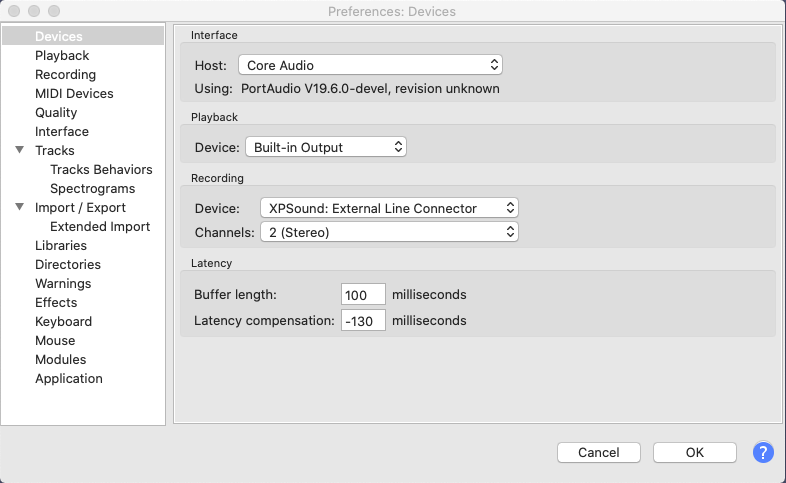The image size is (786, 483).
Task: Select Tracks Behaviors in the sidebar
Action: pyautogui.click(x=101, y=170)
